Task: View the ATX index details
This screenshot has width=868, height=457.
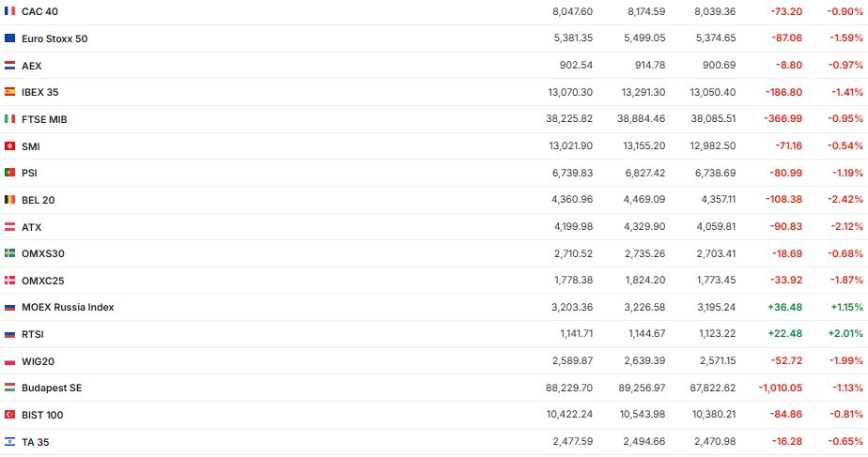Action: click(x=31, y=227)
